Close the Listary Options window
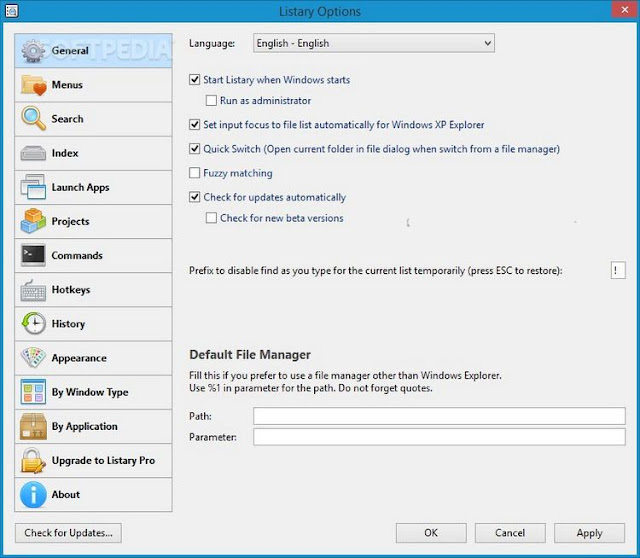The image size is (640, 558). tap(625, 10)
